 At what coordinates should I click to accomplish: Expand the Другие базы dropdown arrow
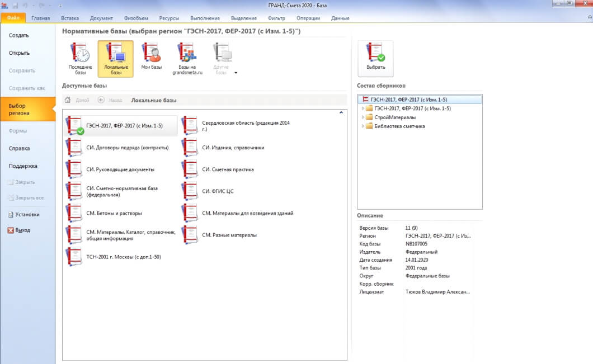click(x=236, y=73)
